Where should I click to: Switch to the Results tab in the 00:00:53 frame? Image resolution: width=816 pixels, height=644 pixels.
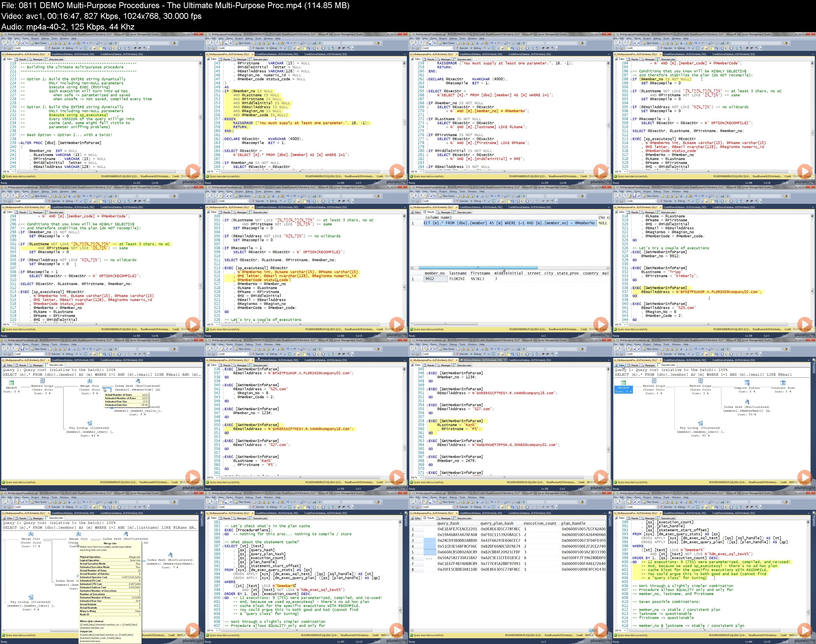21,59
